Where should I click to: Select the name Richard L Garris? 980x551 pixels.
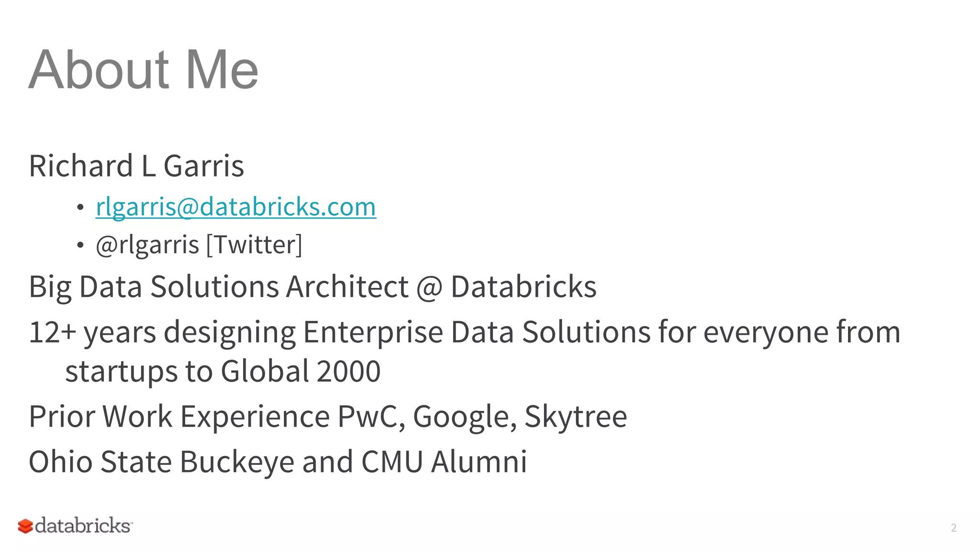tap(136, 166)
